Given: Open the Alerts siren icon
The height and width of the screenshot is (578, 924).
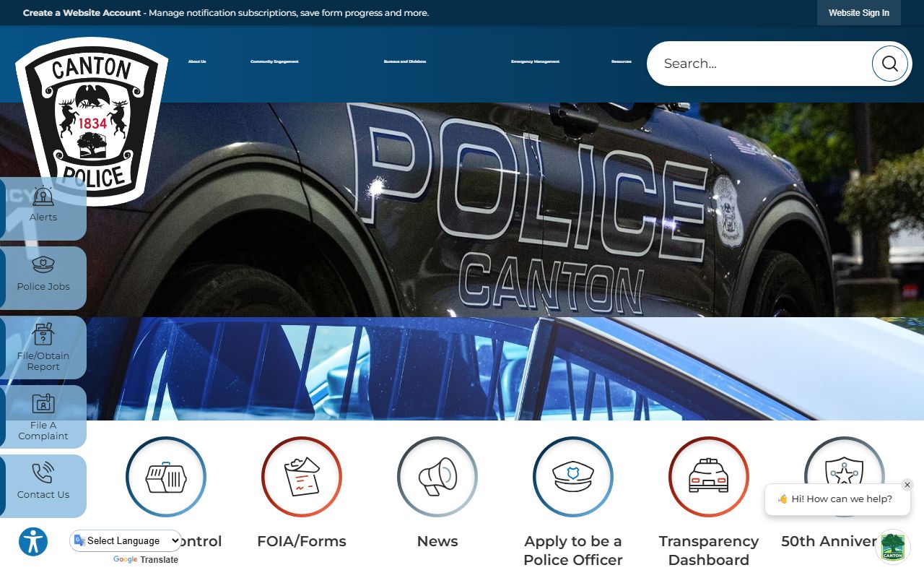Looking at the screenshot, I should pos(43,197).
